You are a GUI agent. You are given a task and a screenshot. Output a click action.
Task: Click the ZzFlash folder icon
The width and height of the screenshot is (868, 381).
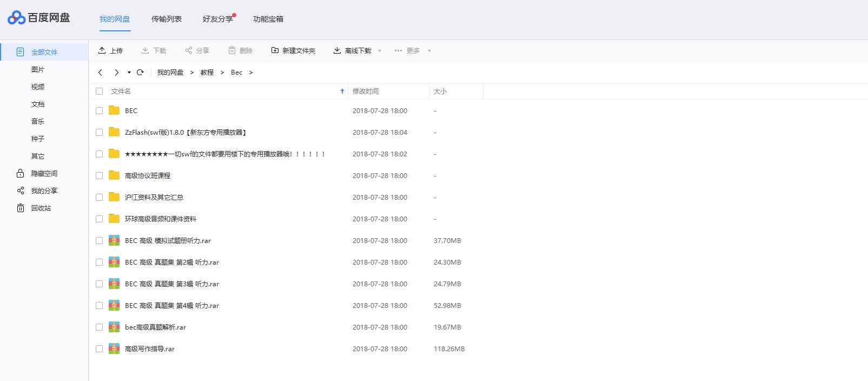114,132
